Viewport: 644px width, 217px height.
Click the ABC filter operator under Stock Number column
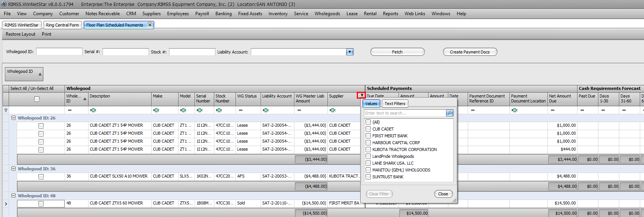click(x=219, y=110)
